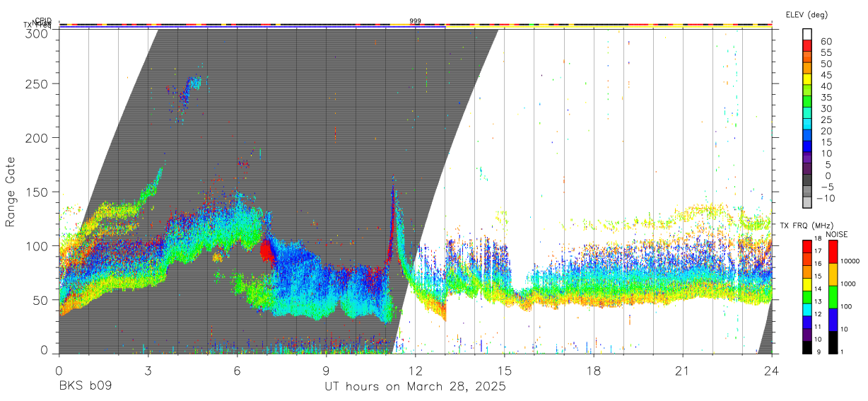The height and width of the screenshot is (401, 868).
Task: Click the '30' value on ELEV legend
Action: pyautogui.click(x=826, y=108)
